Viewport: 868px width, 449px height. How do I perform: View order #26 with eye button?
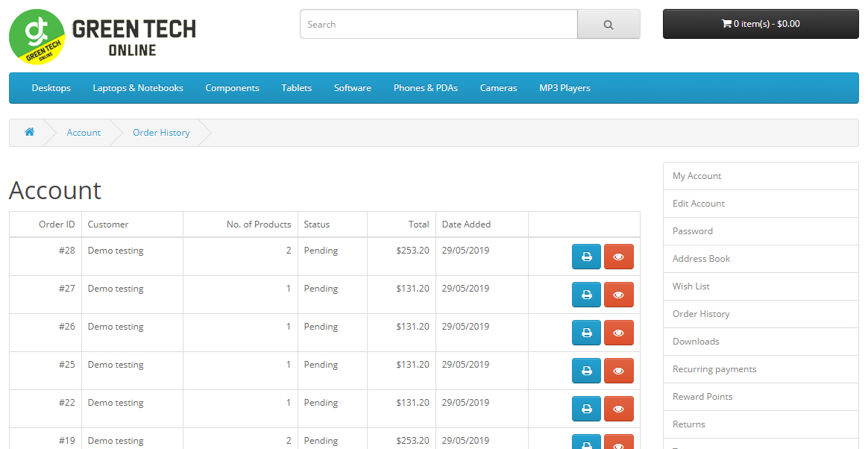click(x=618, y=333)
